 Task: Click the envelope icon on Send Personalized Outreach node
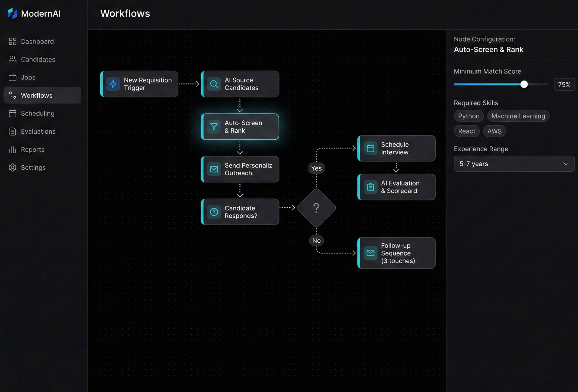click(214, 169)
